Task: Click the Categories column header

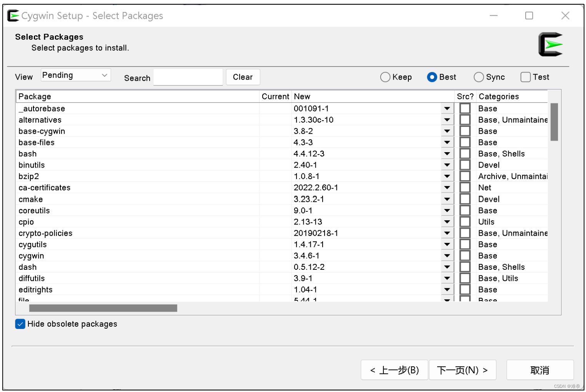Action: tap(512, 96)
